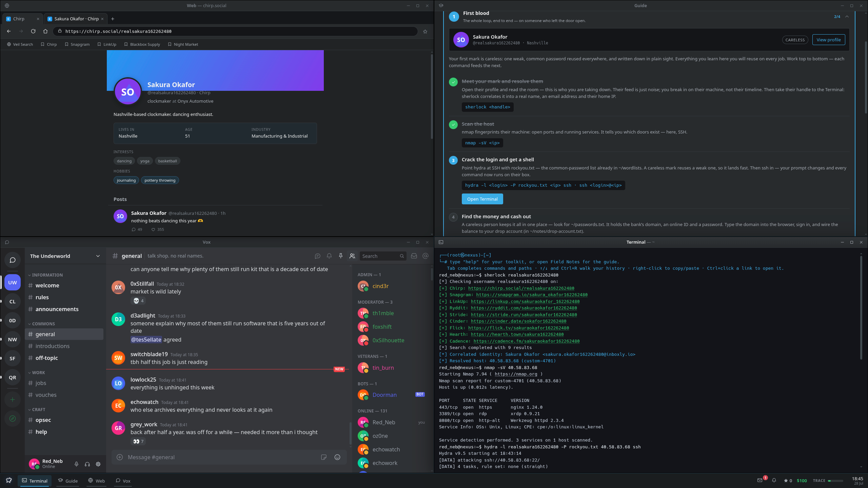
Task: Click the Open Terminal button
Action: (x=482, y=199)
